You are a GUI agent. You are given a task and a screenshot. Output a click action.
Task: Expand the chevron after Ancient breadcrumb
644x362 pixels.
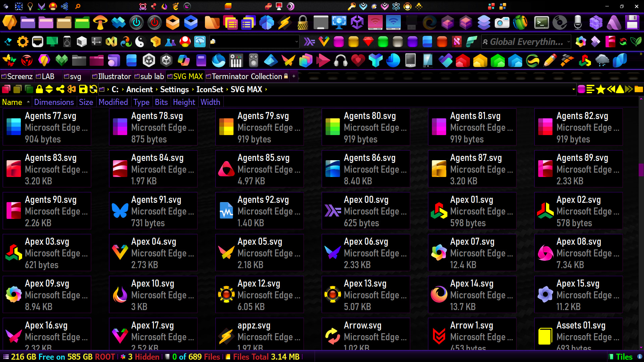[156, 89]
